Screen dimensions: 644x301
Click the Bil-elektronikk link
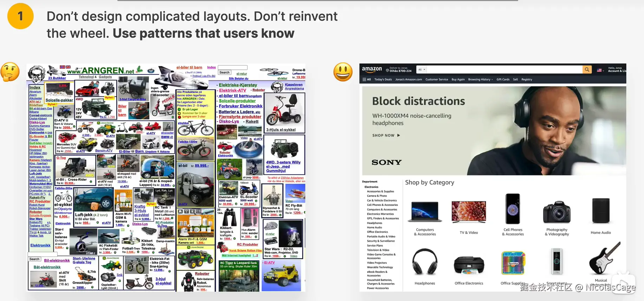(x=57, y=261)
